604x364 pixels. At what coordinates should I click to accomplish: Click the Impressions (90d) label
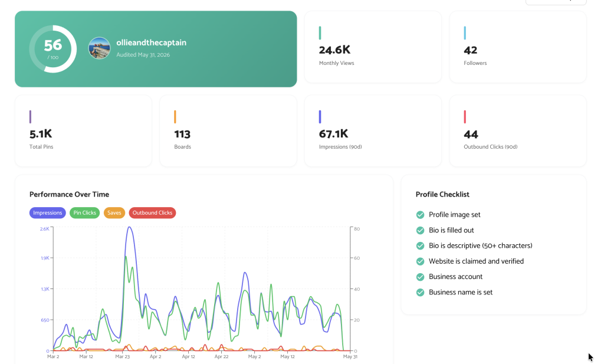point(340,147)
